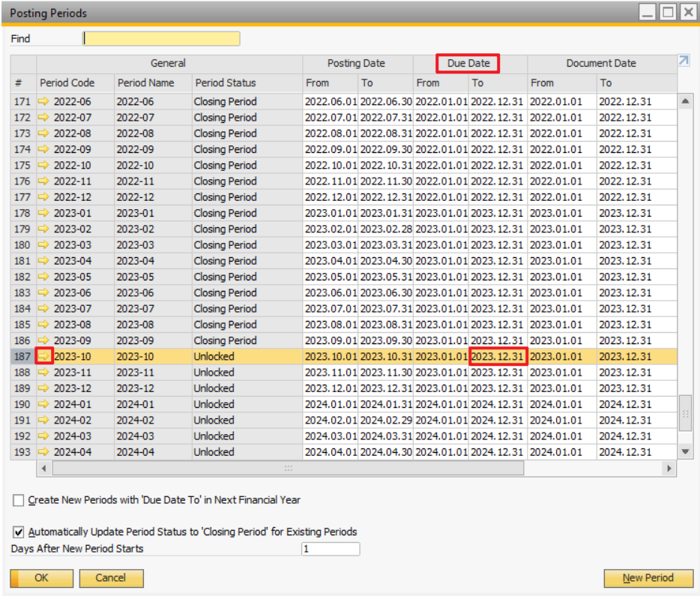Click the Period Code column header

pos(75,83)
